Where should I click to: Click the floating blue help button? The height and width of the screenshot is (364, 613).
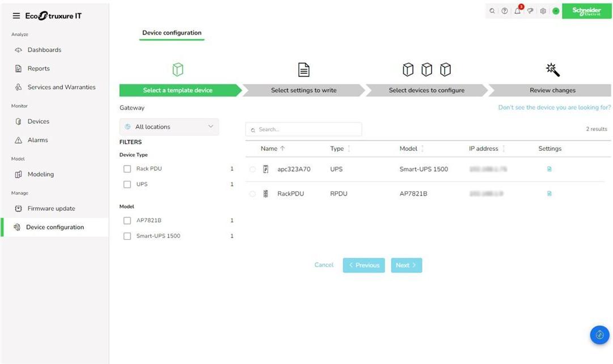click(599, 335)
